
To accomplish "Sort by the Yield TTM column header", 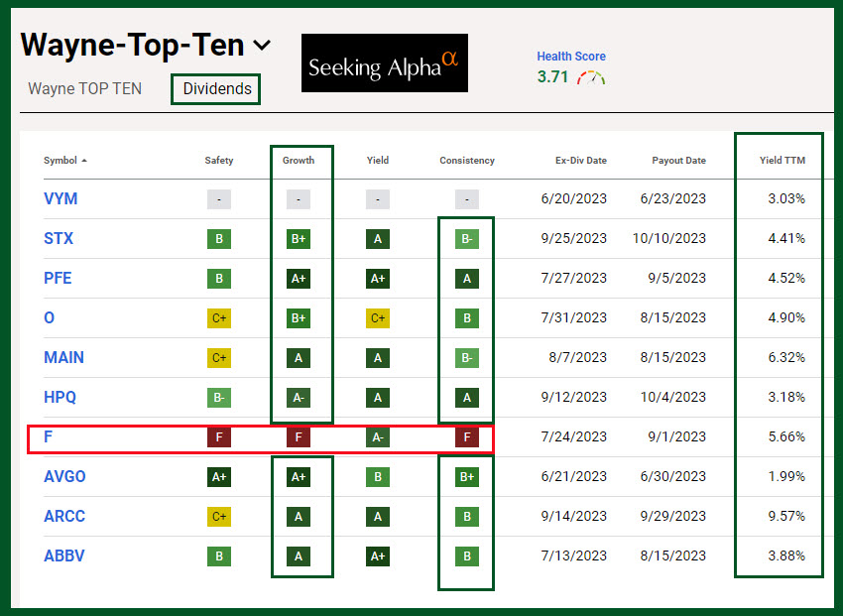I will tap(782, 161).
